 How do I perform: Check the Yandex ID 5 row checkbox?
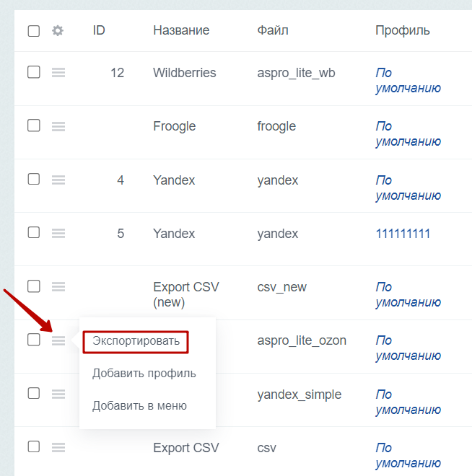34,232
